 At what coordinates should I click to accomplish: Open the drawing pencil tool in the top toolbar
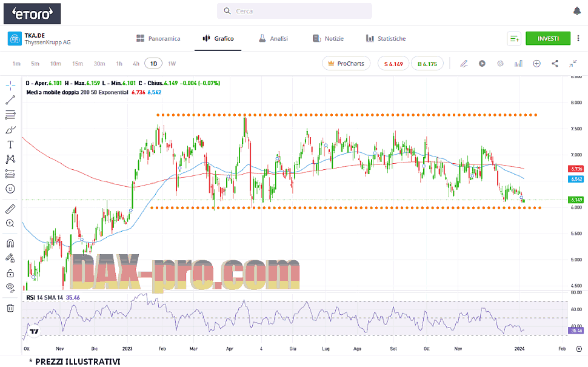(x=464, y=64)
